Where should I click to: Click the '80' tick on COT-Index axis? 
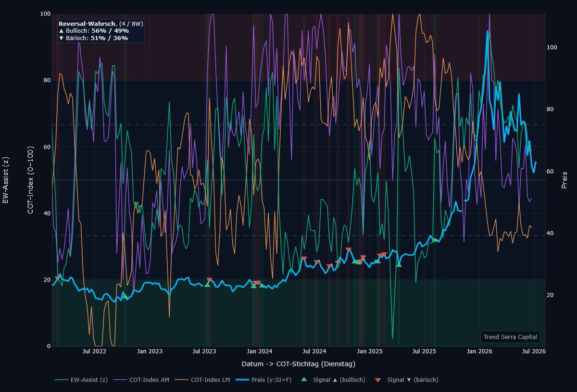pos(47,80)
